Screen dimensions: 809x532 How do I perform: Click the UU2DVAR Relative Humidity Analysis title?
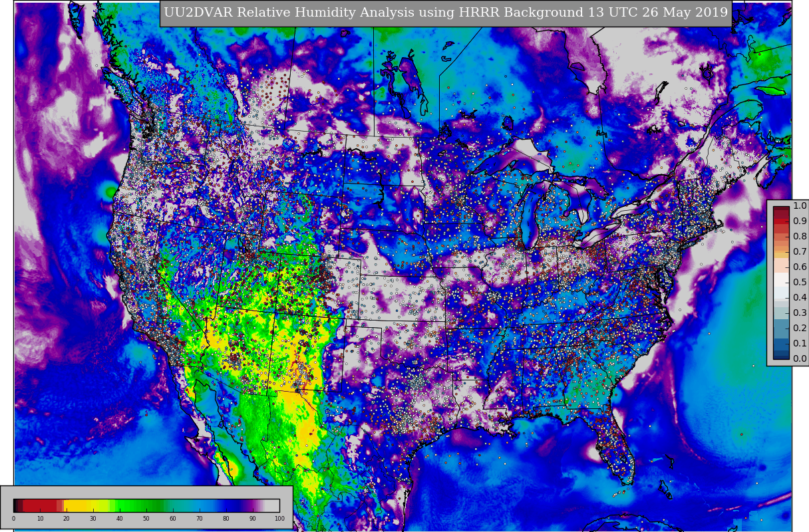(445, 13)
